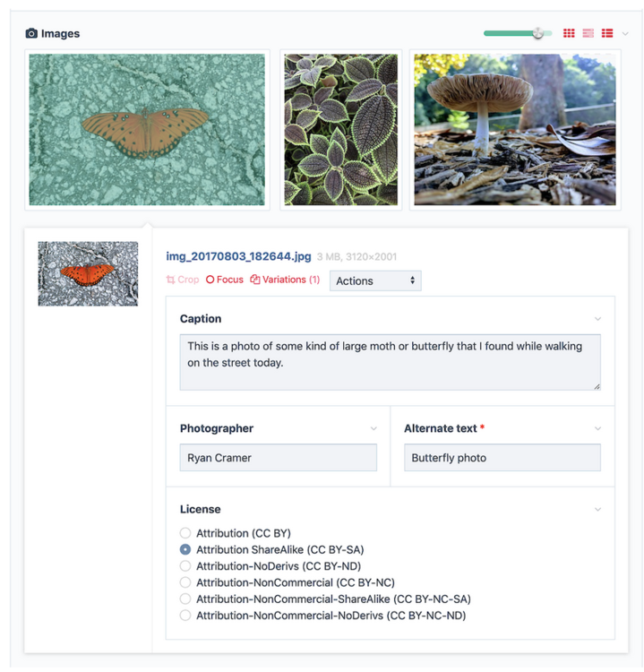Screen dimensions: 644x672
Task: Collapse the License section chevron
Action: [597, 510]
